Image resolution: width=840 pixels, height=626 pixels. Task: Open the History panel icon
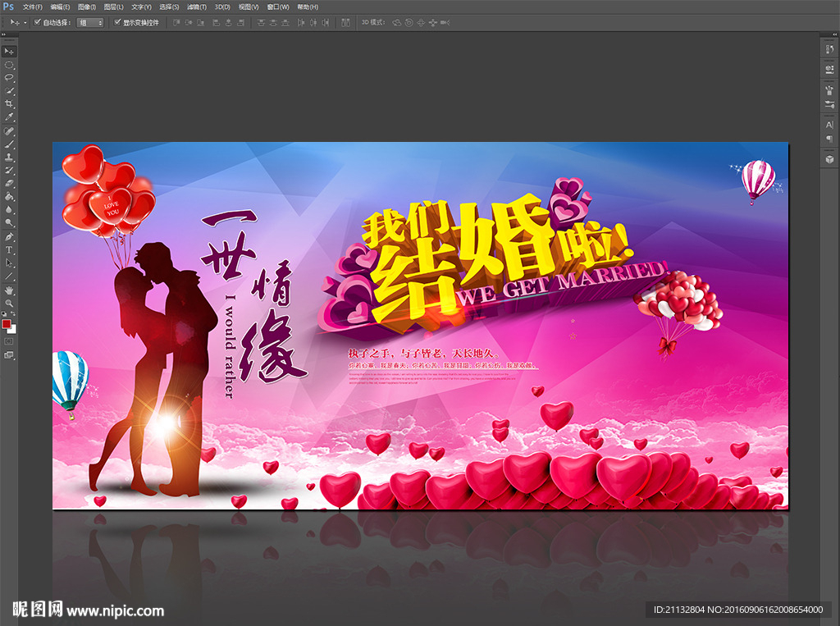[x=829, y=49]
